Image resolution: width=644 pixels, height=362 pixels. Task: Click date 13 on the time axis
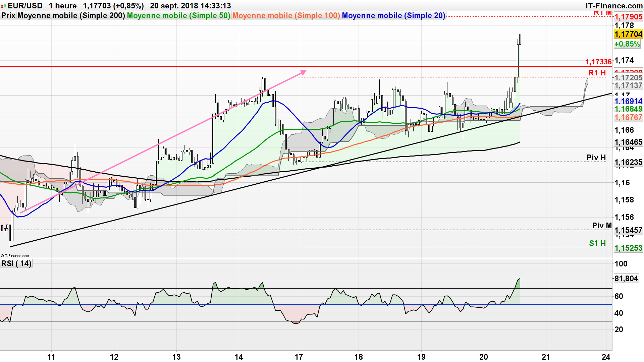176,357
